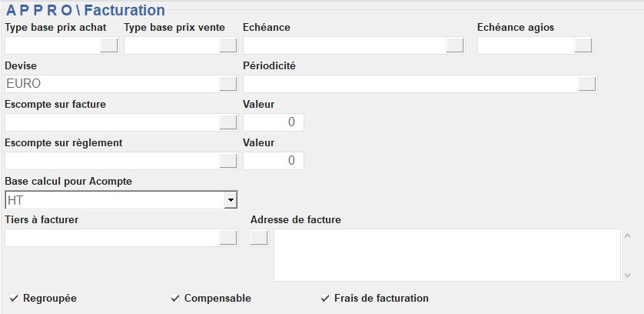Open lookup button for Echéance agios
Viewport: 644px width, 314px height.
pos(583,45)
